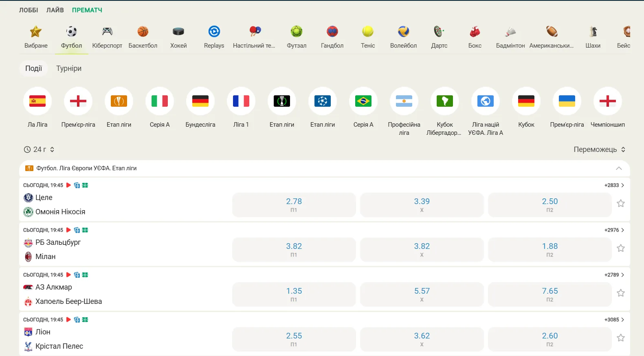The width and height of the screenshot is (644, 356).
Task: Add Ліон vs Крістал Пелес to favorites
Action: 621,338
